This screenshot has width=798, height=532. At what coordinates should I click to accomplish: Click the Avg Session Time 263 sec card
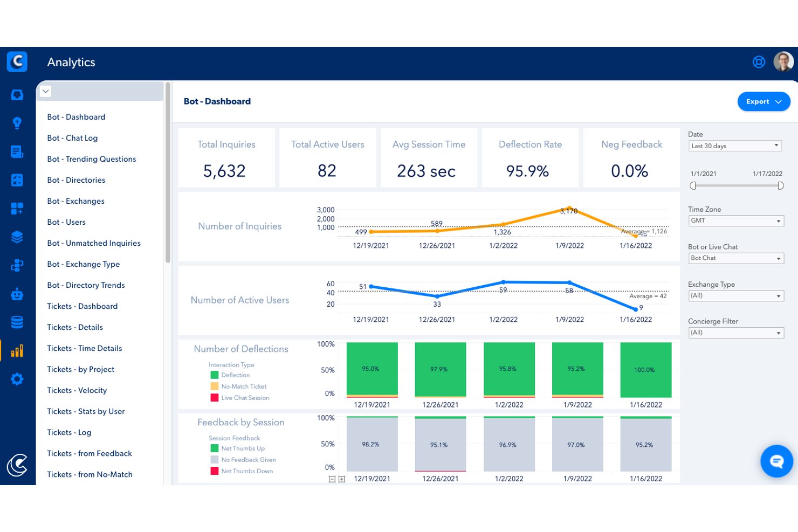pos(429,158)
